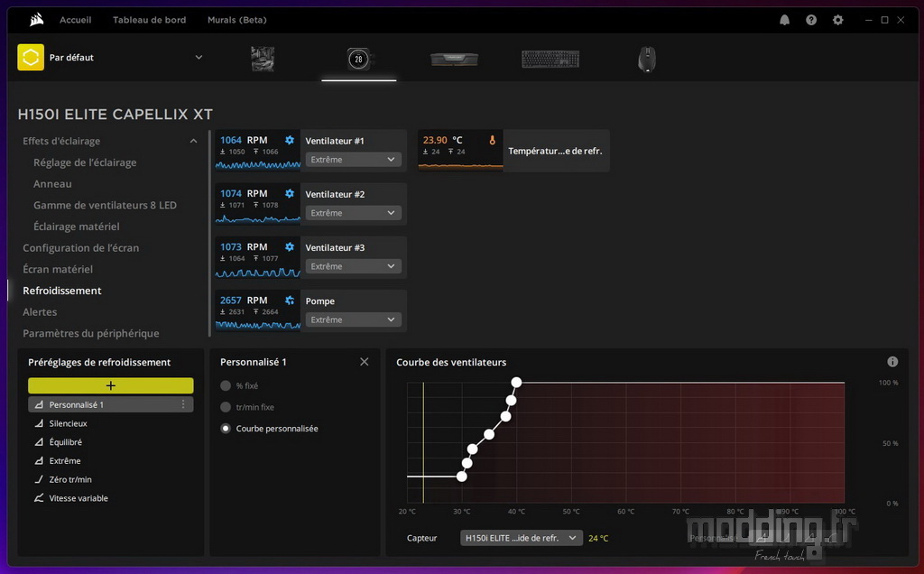Select the motherboard device icon
924x574 pixels.
click(263, 59)
